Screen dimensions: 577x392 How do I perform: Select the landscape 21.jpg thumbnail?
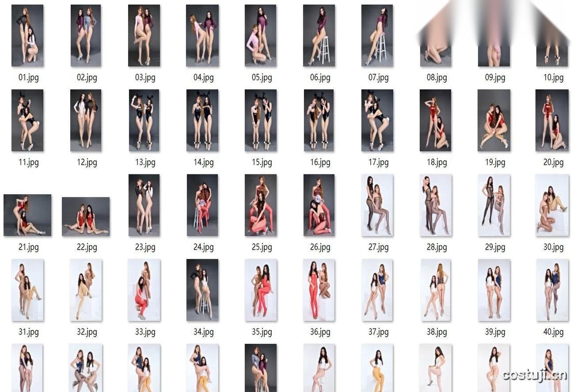click(27, 215)
